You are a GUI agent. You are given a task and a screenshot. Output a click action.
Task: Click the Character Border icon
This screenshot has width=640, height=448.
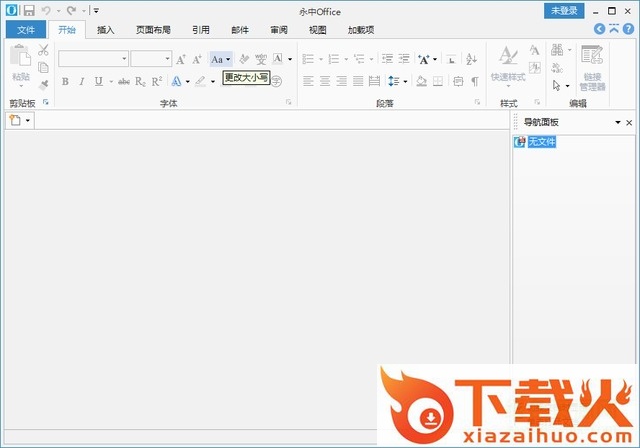pyautogui.click(x=278, y=59)
